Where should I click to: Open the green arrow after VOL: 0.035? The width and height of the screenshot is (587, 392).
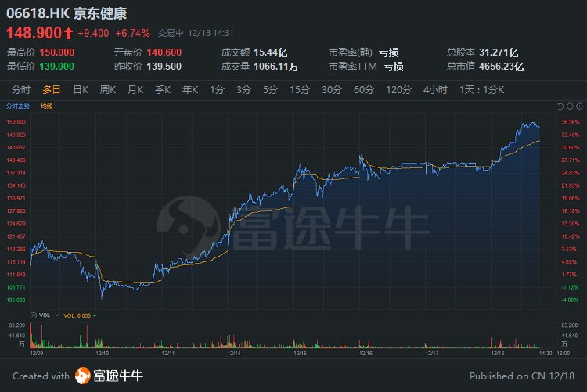(x=95, y=315)
